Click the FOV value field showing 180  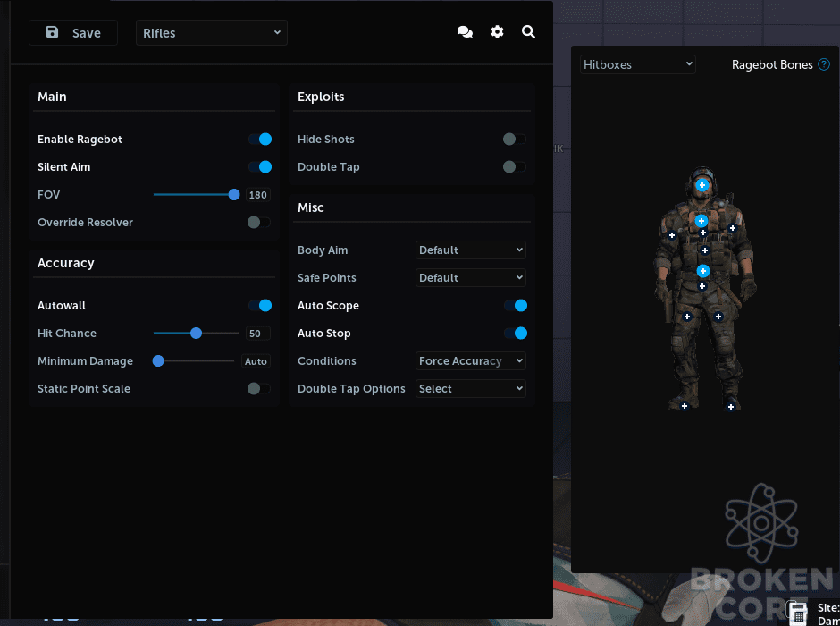tap(257, 195)
